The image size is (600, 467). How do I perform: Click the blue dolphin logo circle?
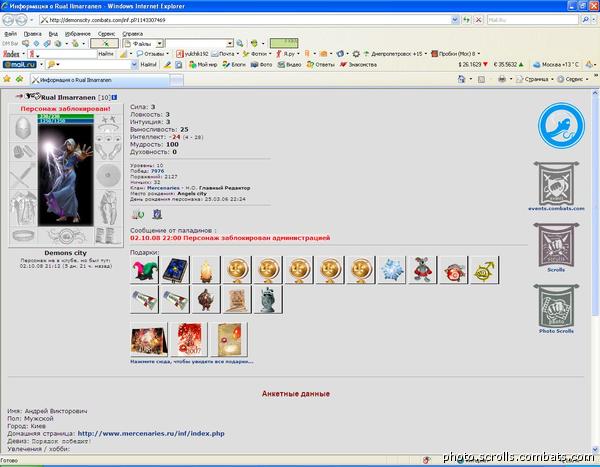[x=561, y=126]
